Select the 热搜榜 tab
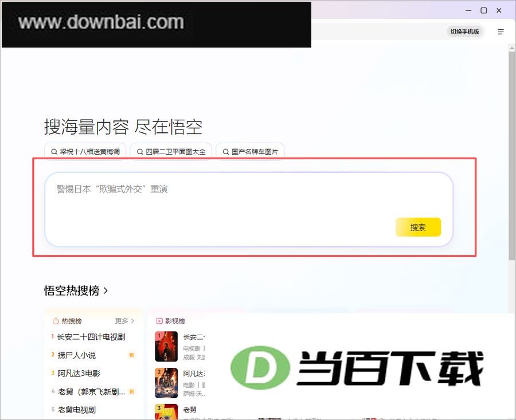This screenshot has height=420, width=516. click(x=68, y=321)
